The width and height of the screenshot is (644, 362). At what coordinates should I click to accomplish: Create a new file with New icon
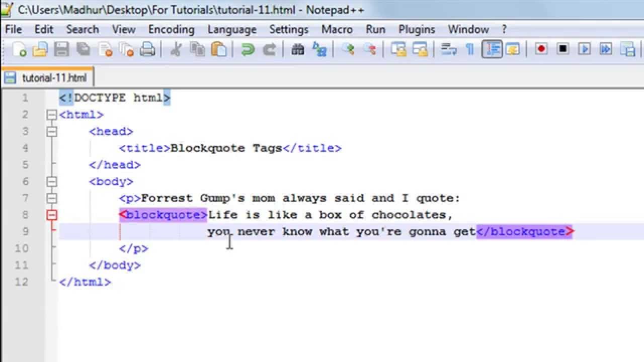click(19, 49)
